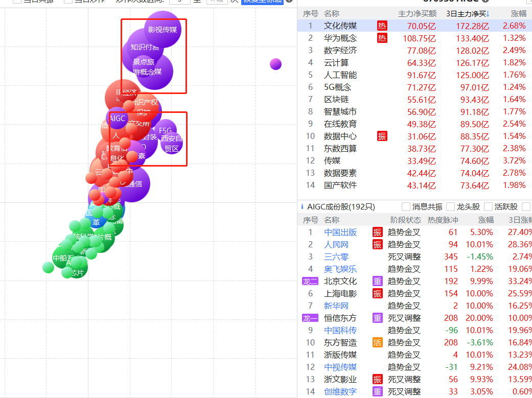This screenshot has width=532, height=398.
Task: Click the AIGC成份股(192只) panel title
Action: [x=341, y=206]
